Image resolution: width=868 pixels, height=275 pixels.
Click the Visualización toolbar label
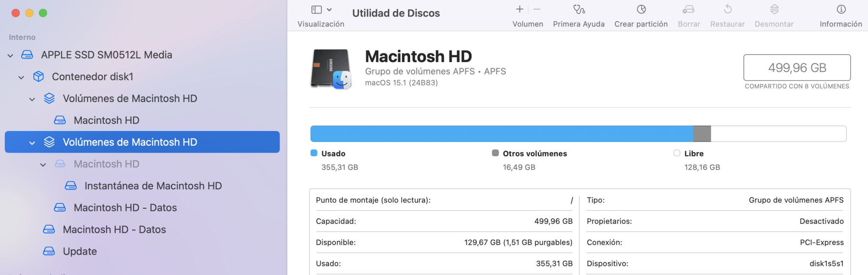coord(321,24)
